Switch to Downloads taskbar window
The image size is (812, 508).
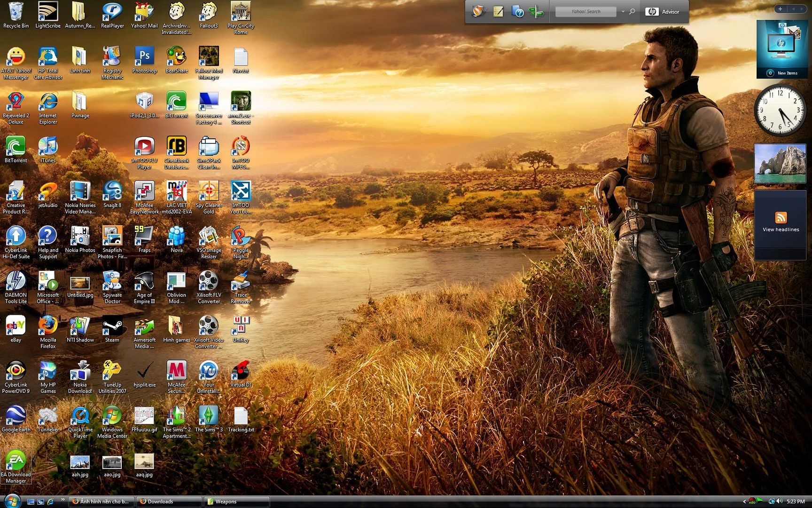pyautogui.click(x=169, y=501)
